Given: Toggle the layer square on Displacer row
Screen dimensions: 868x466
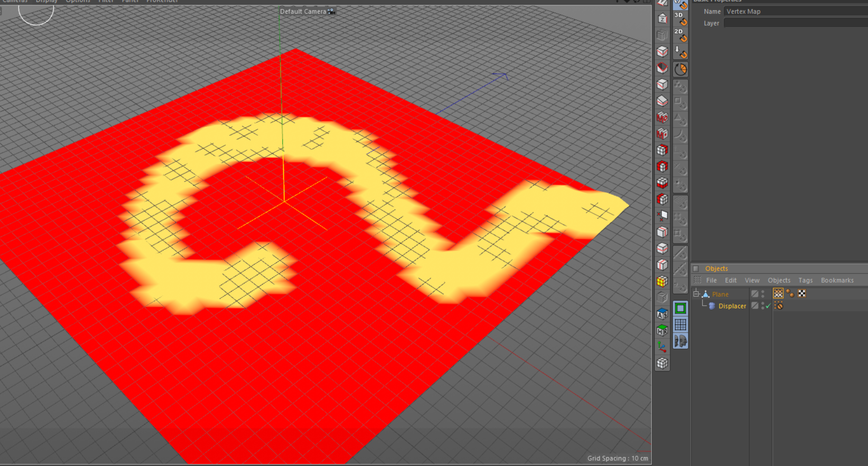Looking at the screenshot, I should point(755,305).
